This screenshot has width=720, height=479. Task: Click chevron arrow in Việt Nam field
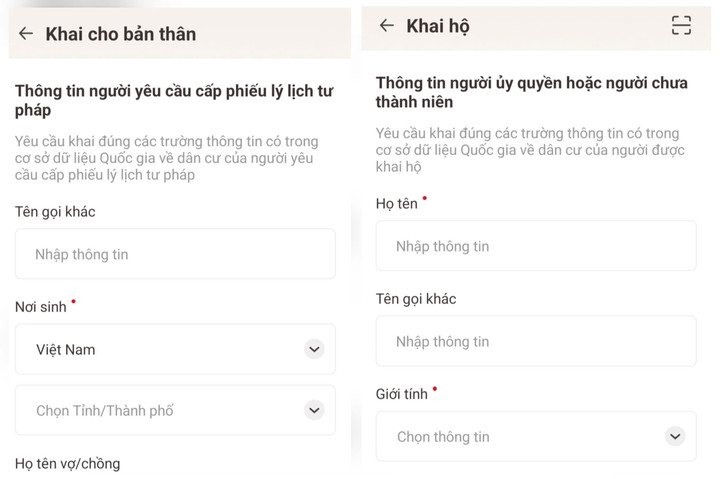point(314,349)
